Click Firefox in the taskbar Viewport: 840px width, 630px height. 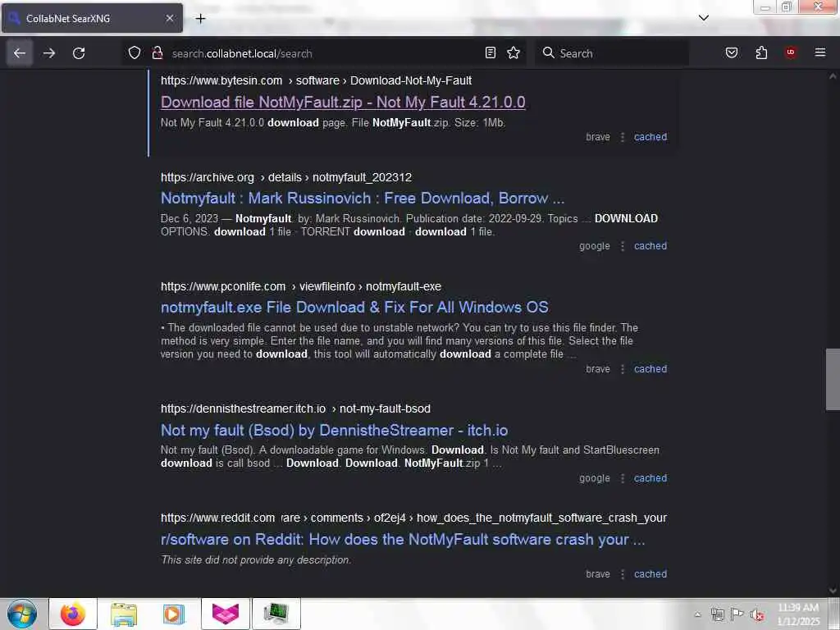tap(73, 614)
